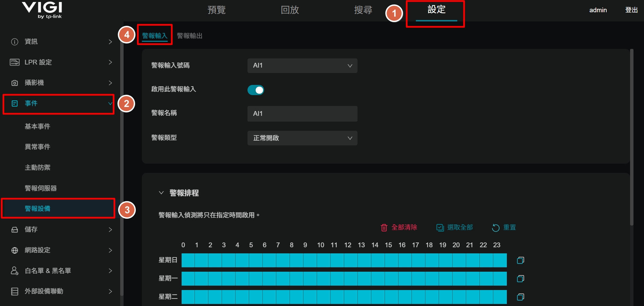This screenshot has height=306, width=644.
Task: Open the 警報類型 正常開啟 dropdown
Action: 302,138
